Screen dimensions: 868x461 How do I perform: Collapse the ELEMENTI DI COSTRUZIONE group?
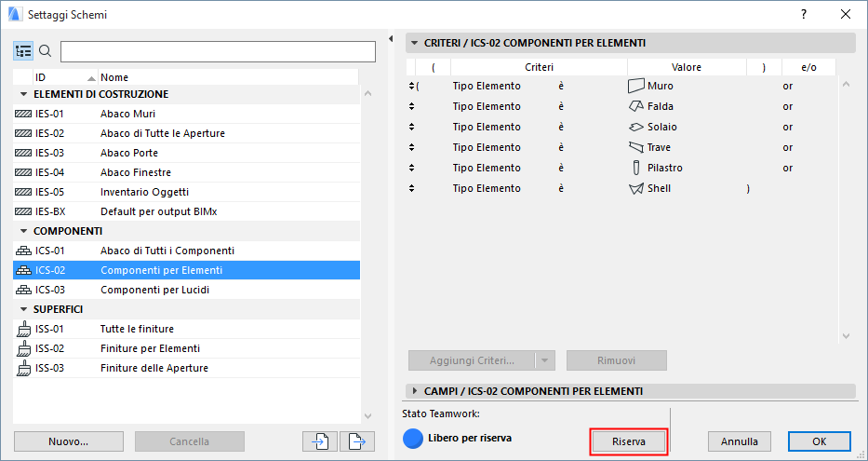coord(23,94)
